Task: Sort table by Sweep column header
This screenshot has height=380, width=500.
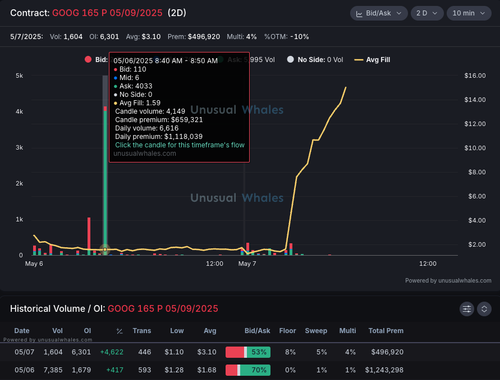Action: (316, 331)
